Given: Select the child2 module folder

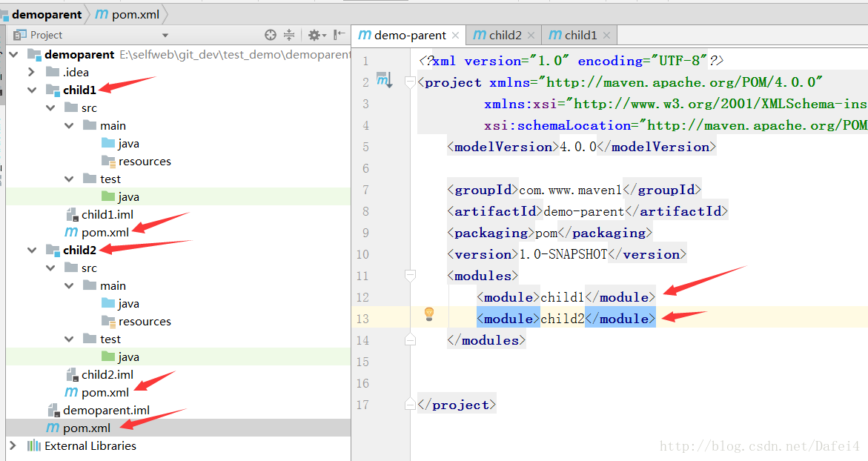Looking at the screenshot, I should [x=79, y=251].
